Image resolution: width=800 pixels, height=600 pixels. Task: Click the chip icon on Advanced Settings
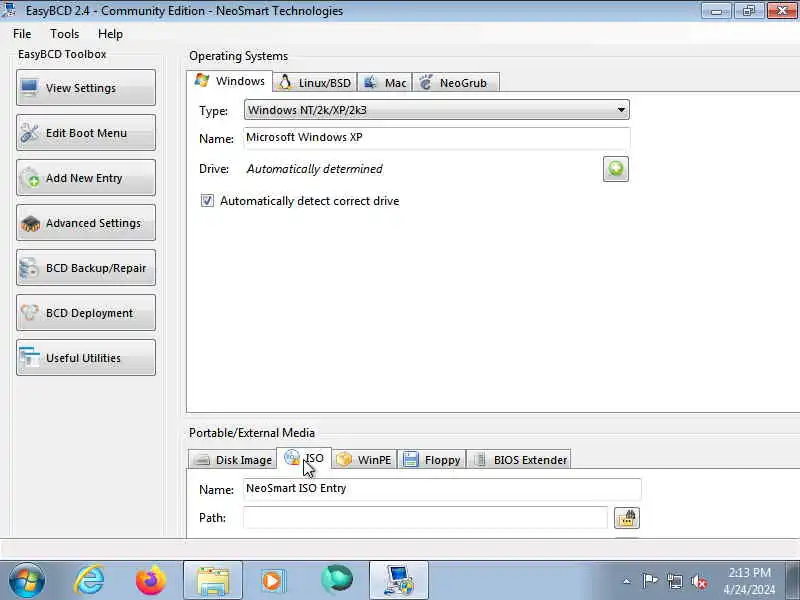click(x=30, y=223)
